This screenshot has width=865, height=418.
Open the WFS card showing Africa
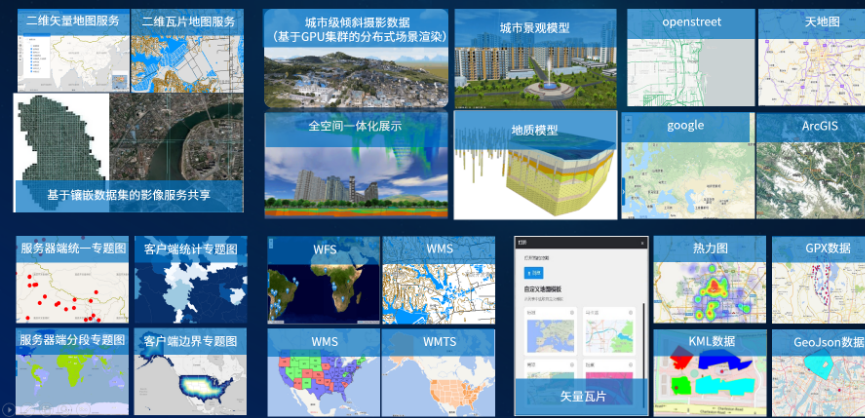click(x=324, y=280)
